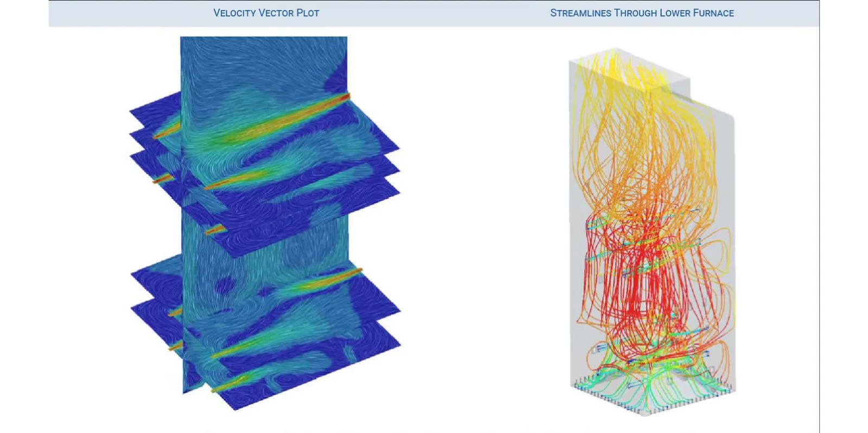This screenshot has height=433, width=868.
Task: Select the velocity vector plot image
Action: point(265,223)
